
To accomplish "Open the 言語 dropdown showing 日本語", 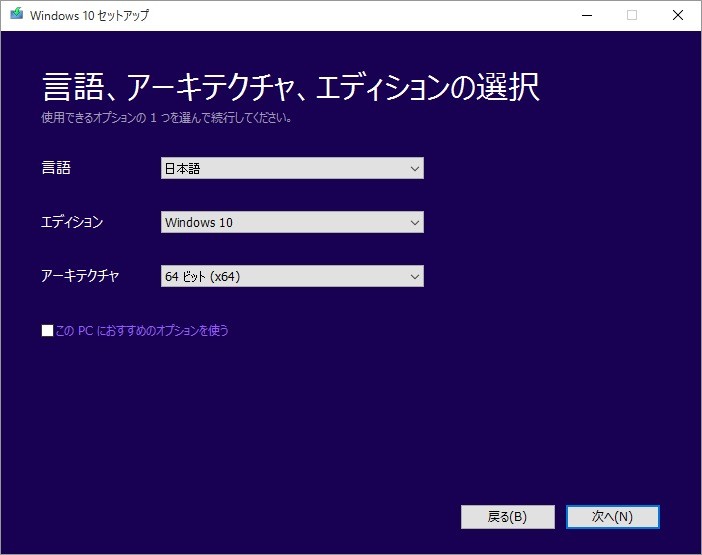I will pyautogui.click(x=292, y=168).
